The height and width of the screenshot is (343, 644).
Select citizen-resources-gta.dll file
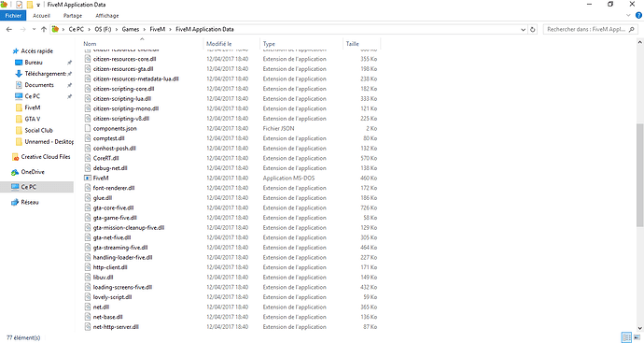point(123,68)
